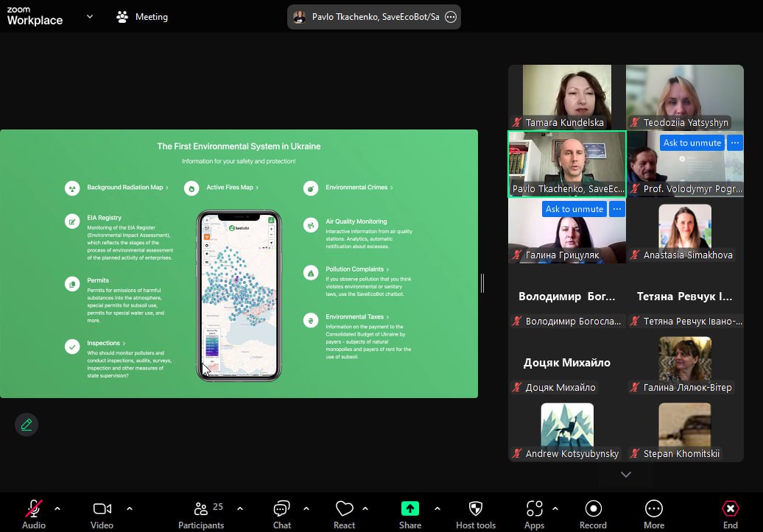This screenshot has width=763, height=532.
Task: Unmute the microphone via Audio button
Action: 34,514
